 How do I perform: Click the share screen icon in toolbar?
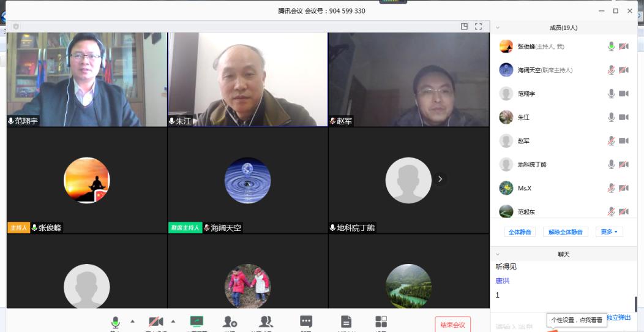coord(197,322)
